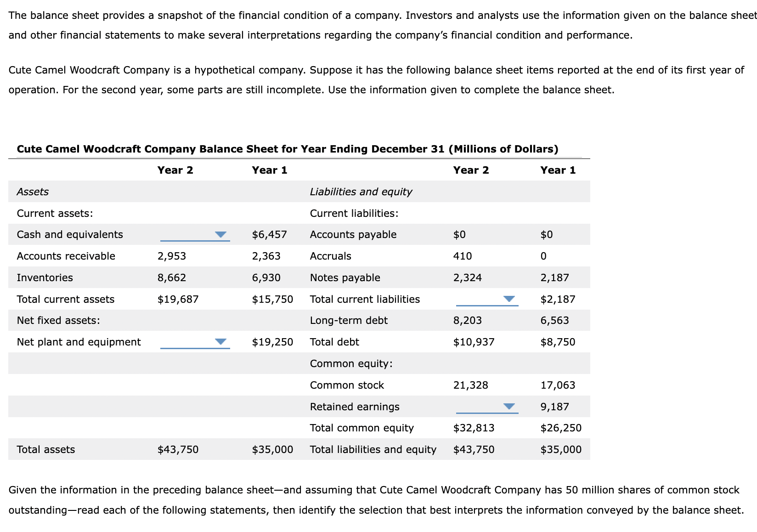Select the Total liabilities and equity $35,000 value
757x532 pixels.
560,449
